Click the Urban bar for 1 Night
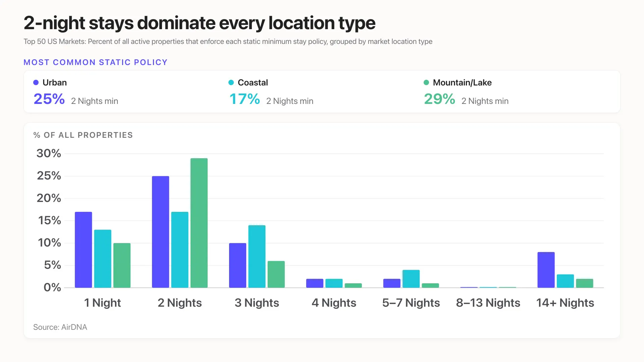644x362 pixels. click(x=84, y=250)
